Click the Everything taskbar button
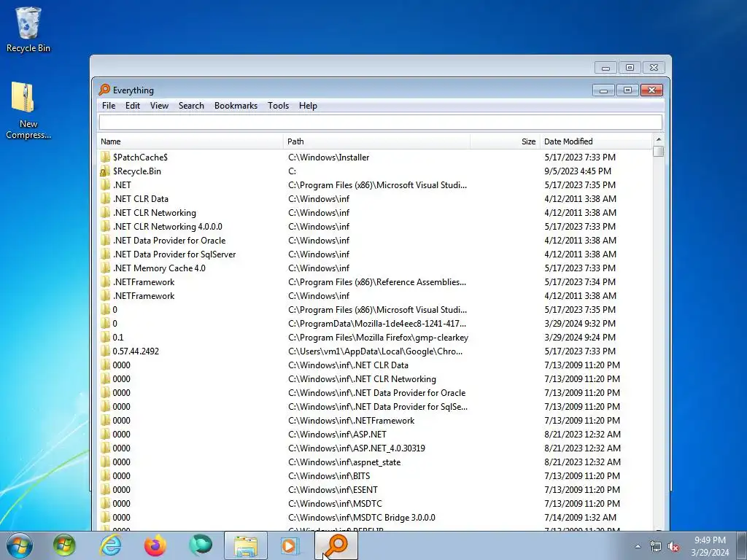 336,545
